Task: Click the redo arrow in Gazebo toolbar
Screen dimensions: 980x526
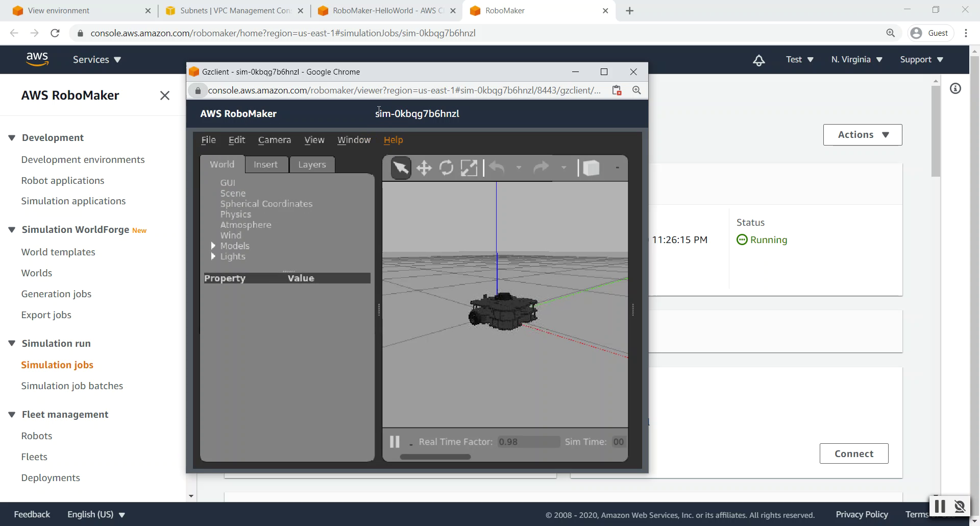Action: tap(541, 168)
